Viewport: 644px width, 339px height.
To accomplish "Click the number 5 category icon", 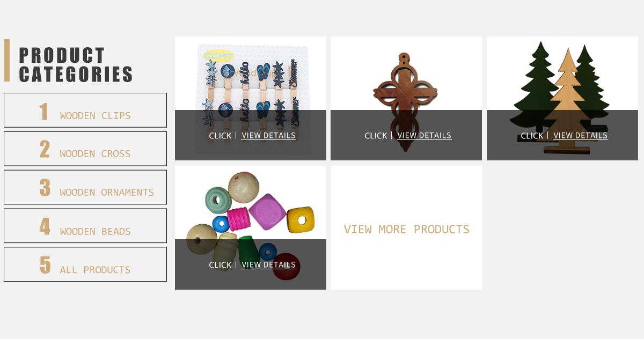I will [45, 265].
